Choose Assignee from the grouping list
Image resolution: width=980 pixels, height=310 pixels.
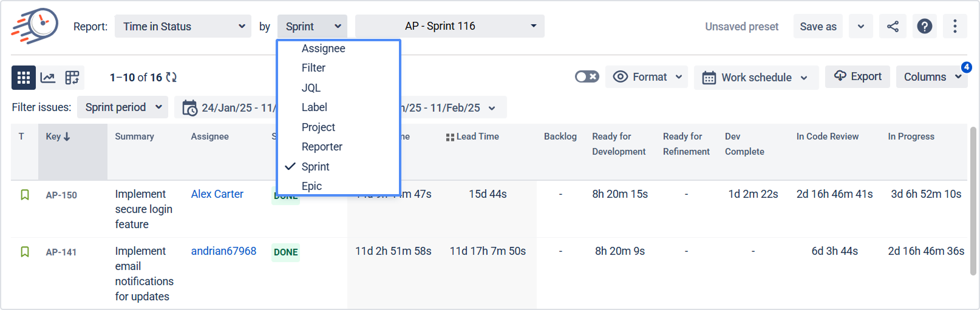(x=323, y=49)
